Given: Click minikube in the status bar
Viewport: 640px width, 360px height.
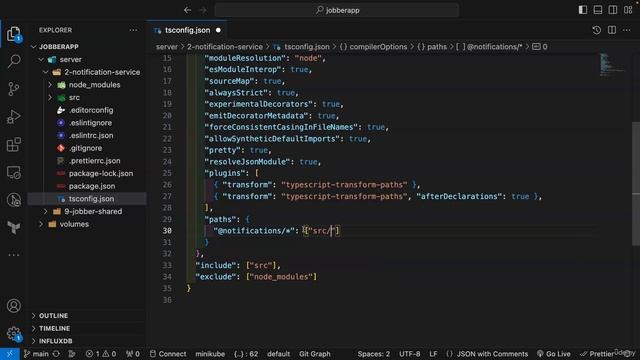Looking at the screenshot, I should pyautogui.click(x=210, y=354).
